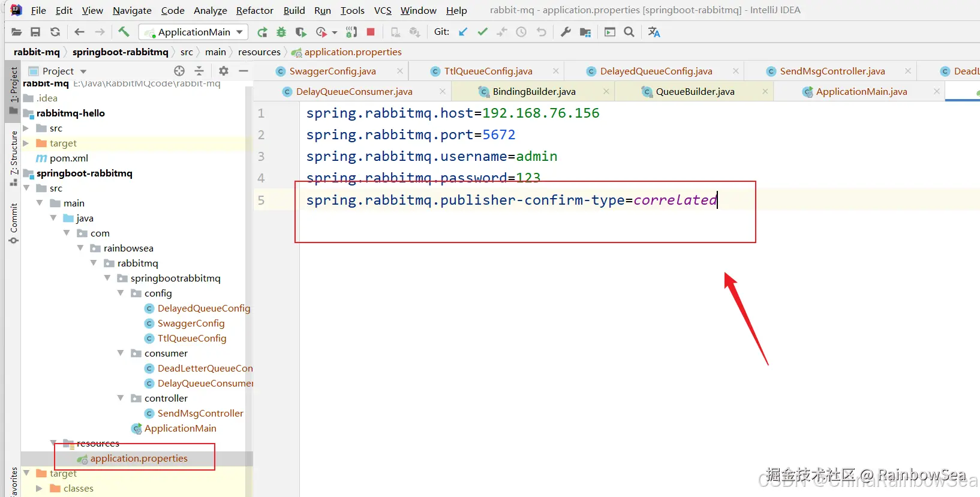980x497 pixels.
Task: Open the File menu
Action: (38, 10)
